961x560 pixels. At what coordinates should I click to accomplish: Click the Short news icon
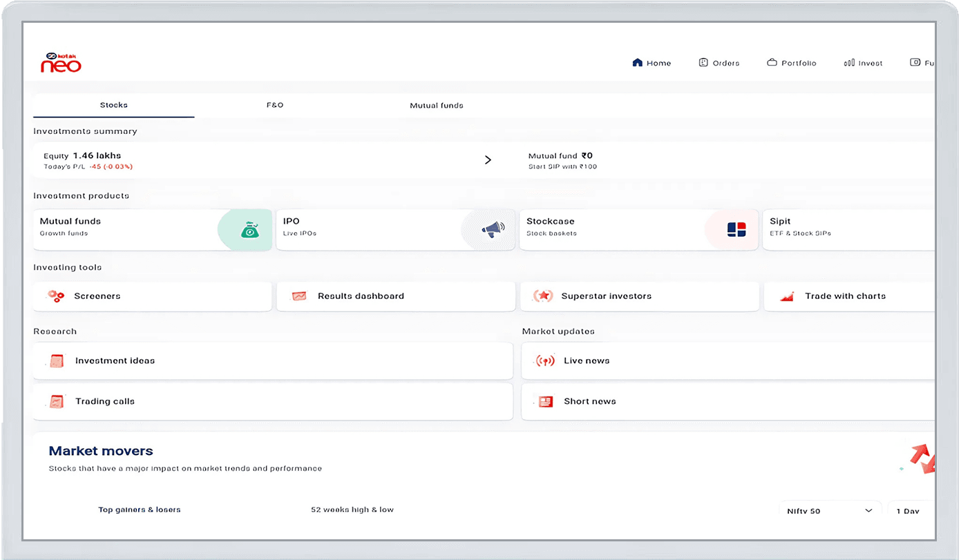coord(545,401)
